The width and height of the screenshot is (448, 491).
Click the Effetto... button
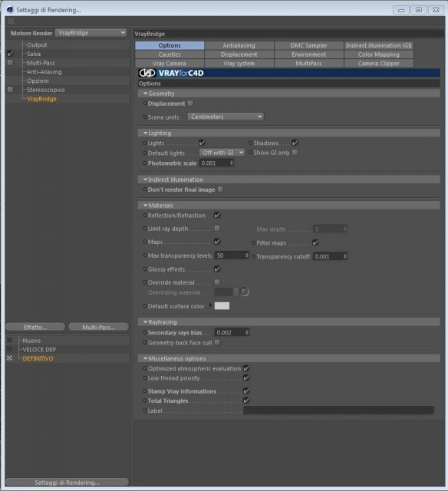pos(35,327)
